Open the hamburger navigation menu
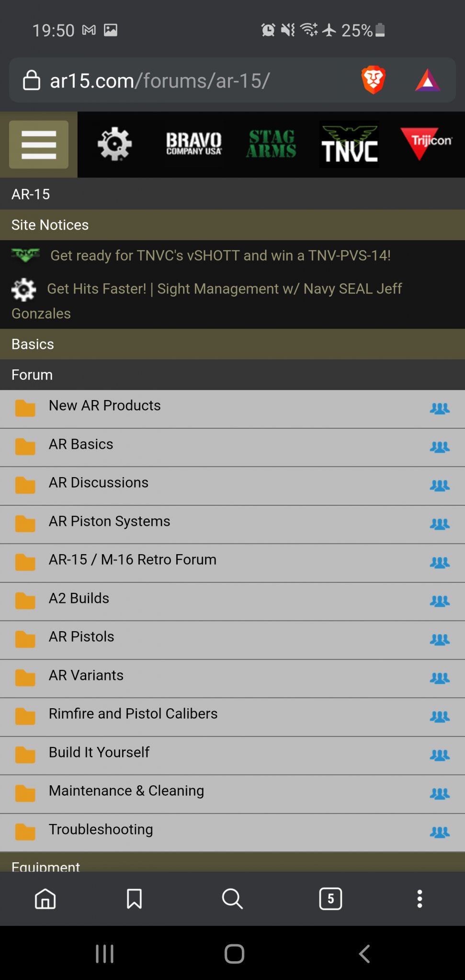Viewport: 465px width, 980px height. click(39, 145)
